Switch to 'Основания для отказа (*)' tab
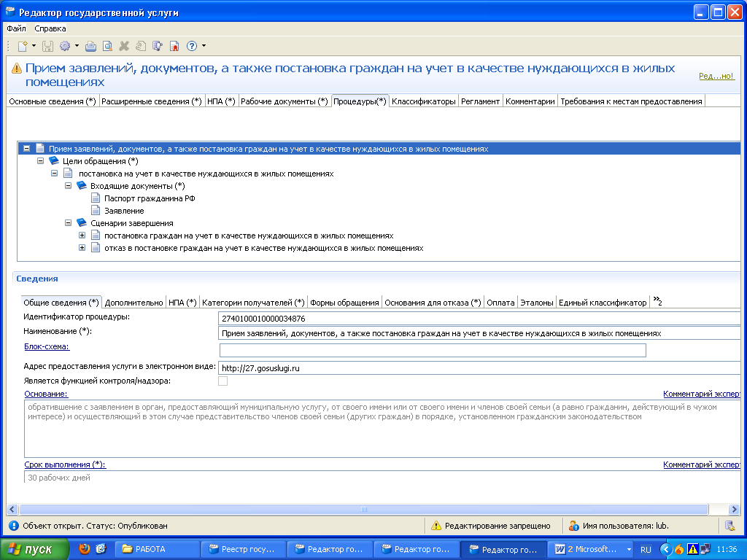This screenshot has width=747, height=560. (433, 303)
